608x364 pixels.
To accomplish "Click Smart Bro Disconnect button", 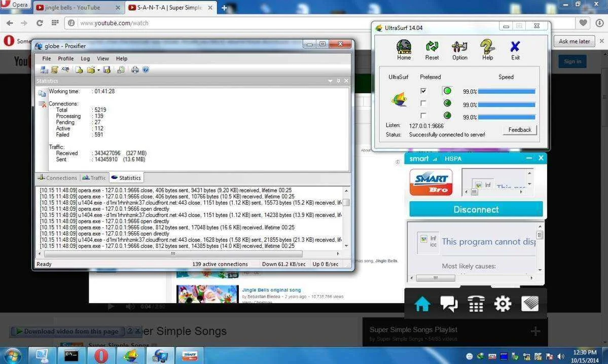I will pyautogui.click(x=476, y=209).
